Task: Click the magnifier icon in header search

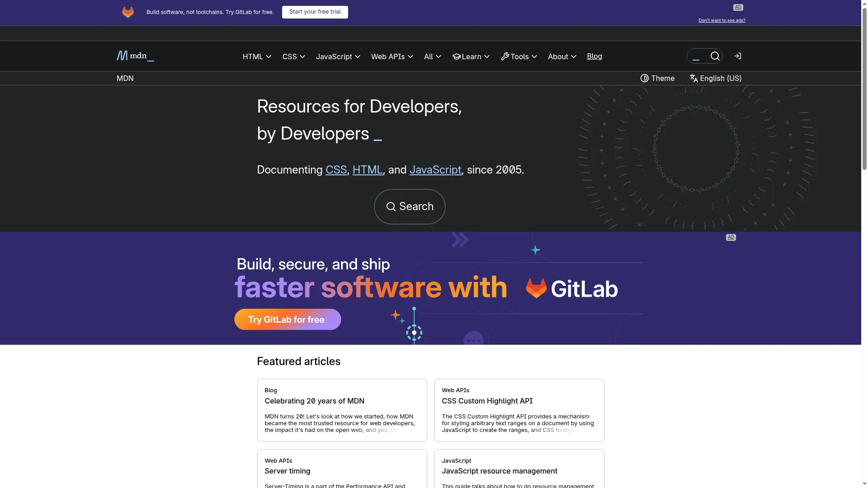Action: pyautogui.click(x=715, y=56)
